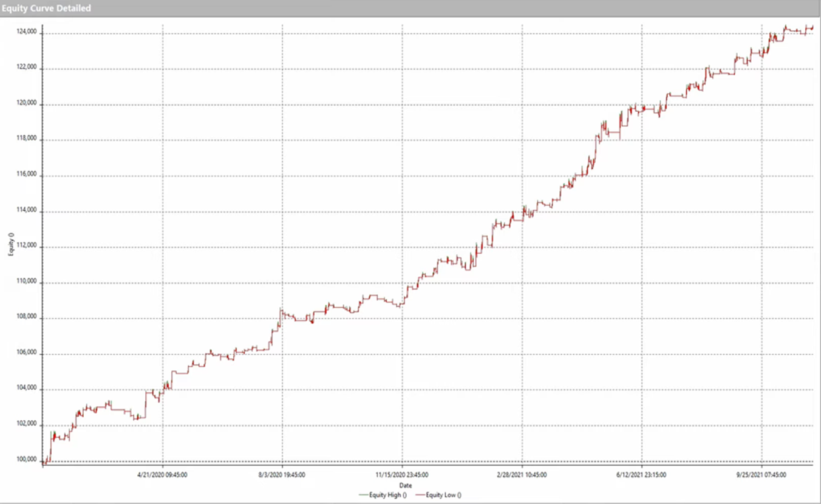Screen dimensions: 821x504
Task: Click the 112,000 y-axis tick label
Action: pos(24,247)
